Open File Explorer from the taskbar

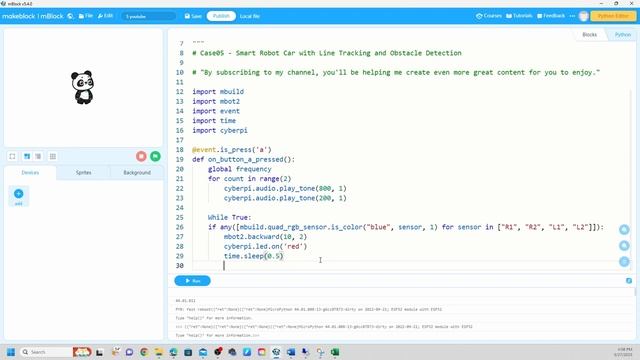(159, 352)
